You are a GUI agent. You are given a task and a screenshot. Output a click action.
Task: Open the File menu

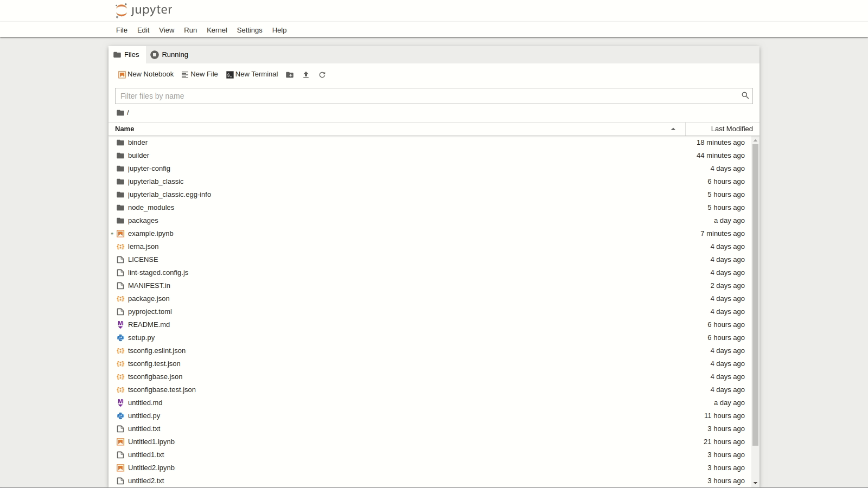(x=122, y=30)
